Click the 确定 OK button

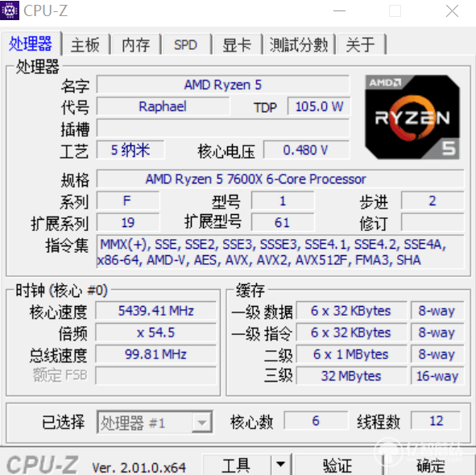[430, 465]
